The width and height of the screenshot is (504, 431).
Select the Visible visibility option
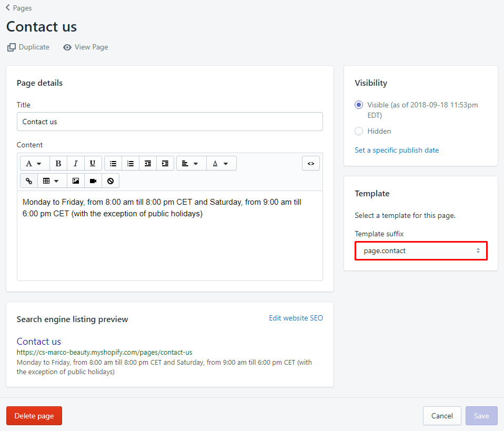358,105
